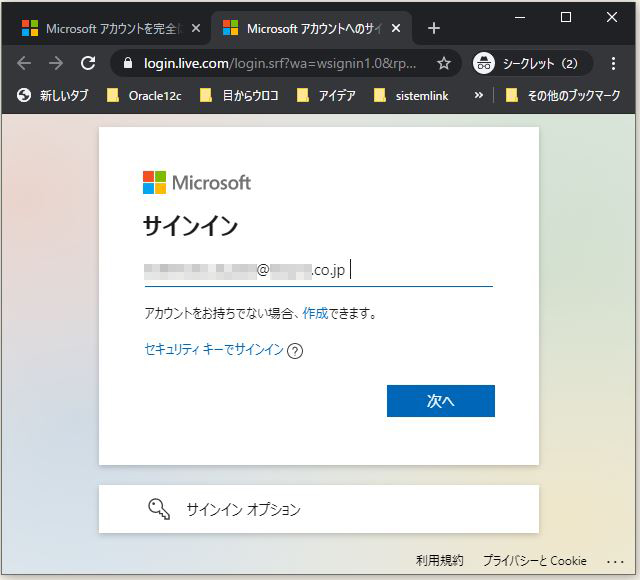Close the Microsoft アカウントへのサイ tab
This screenshot has width=640, height=580.
pos(396,28)
